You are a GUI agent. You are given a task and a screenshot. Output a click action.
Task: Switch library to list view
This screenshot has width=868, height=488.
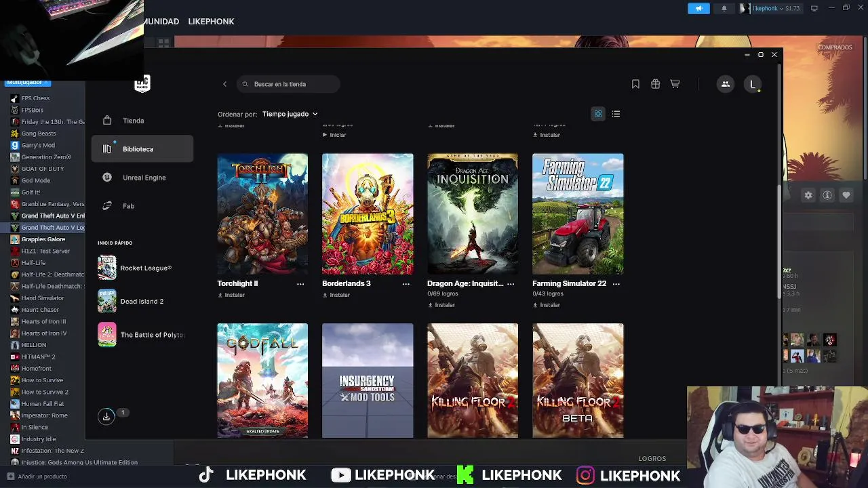[616, 114]
